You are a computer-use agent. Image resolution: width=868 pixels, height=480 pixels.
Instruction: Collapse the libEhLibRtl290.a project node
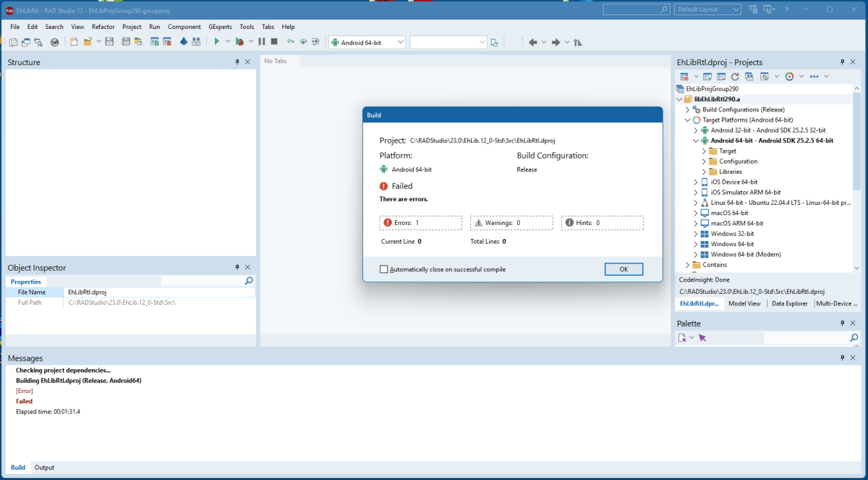(679, 99)
